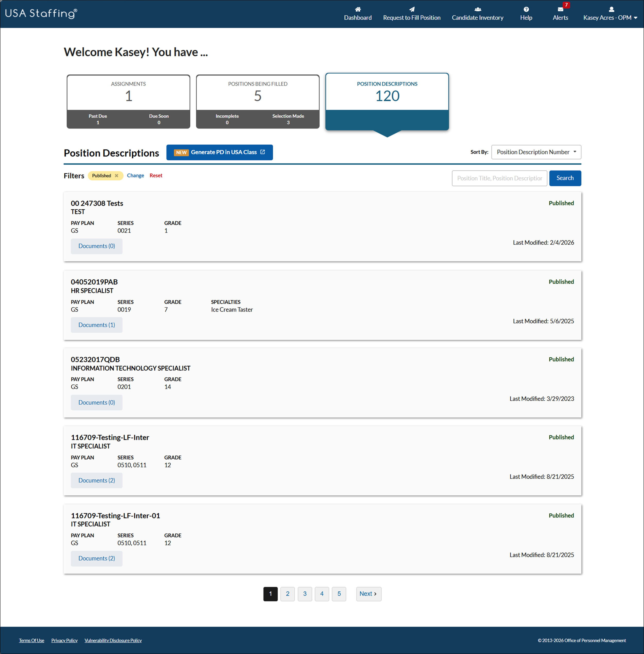This screenshot has width=644, height=654.
Task: Click the red alerts count badge
Action: tap(566, 5)
